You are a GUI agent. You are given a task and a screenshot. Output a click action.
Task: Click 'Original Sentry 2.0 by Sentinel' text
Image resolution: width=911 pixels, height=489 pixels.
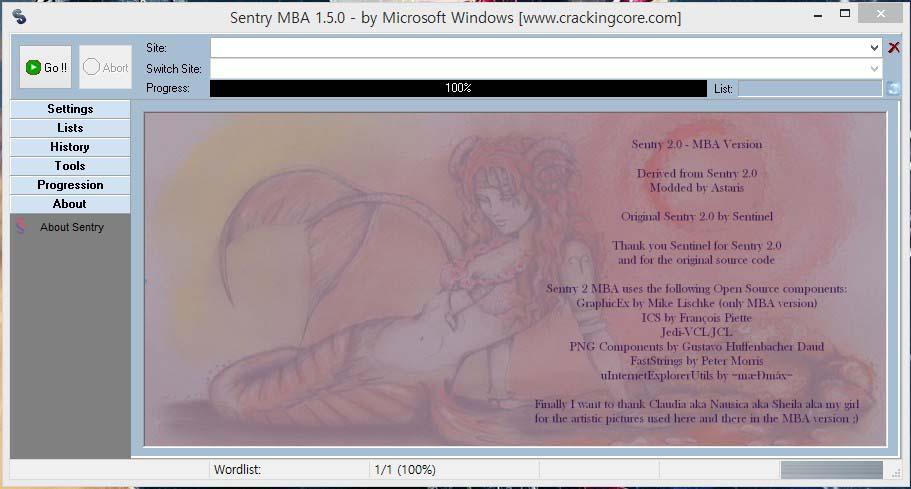pos(697,217)
